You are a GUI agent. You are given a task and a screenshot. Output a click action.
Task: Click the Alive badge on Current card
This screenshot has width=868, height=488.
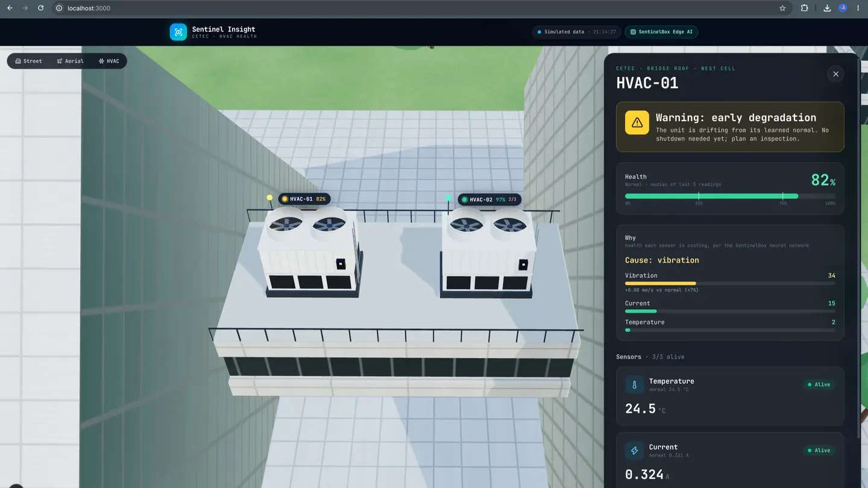819,450
